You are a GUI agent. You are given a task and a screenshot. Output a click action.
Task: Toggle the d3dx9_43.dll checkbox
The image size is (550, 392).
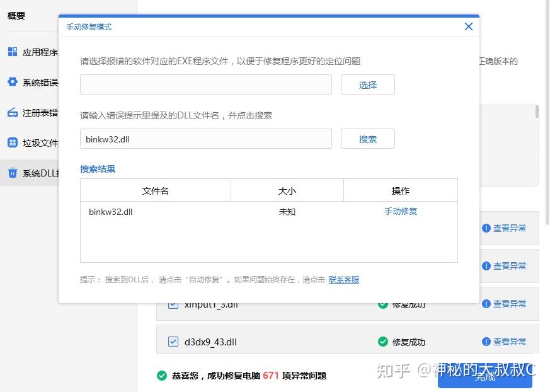coord(173,341)
